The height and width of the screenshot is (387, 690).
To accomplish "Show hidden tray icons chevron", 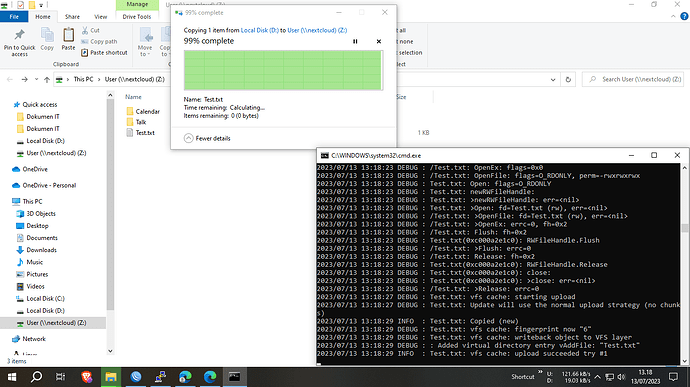I will (x=598, y=377).
